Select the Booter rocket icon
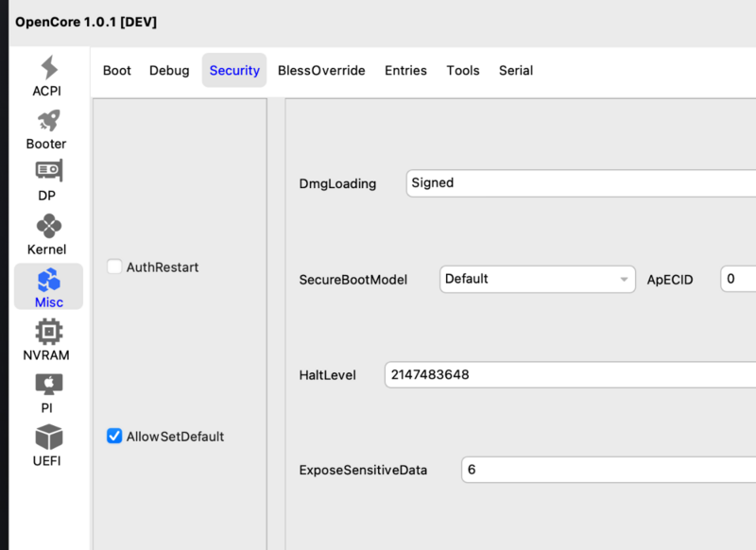Image resolution: width=756 pixels, height=550 pixels. click(x=49, y=121)
